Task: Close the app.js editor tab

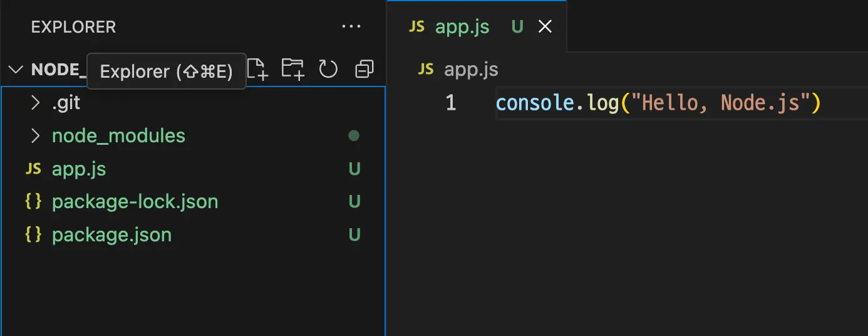Action: point(545,27)
